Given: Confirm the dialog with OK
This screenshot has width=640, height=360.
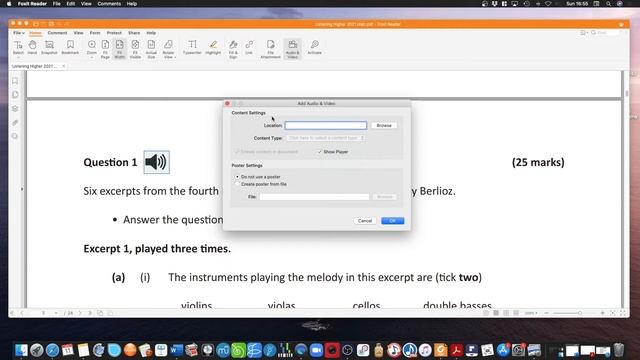Looking at the screenshot, I should (x=393, y=221).
